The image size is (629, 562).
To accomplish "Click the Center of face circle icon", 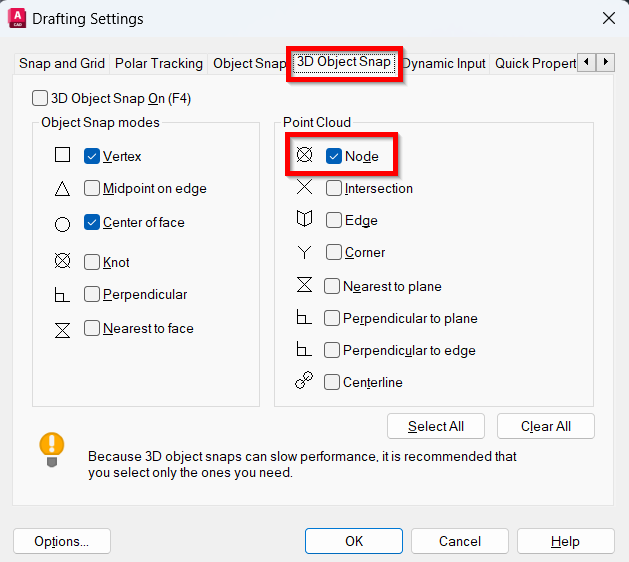I will tap(63, 223).
